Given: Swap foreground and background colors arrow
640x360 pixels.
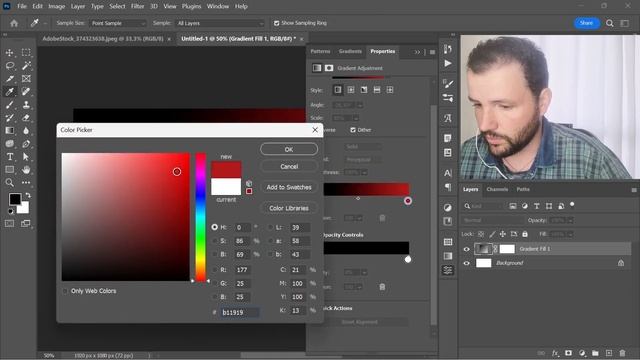Looking at the screenshot, I should click(28, 195).
